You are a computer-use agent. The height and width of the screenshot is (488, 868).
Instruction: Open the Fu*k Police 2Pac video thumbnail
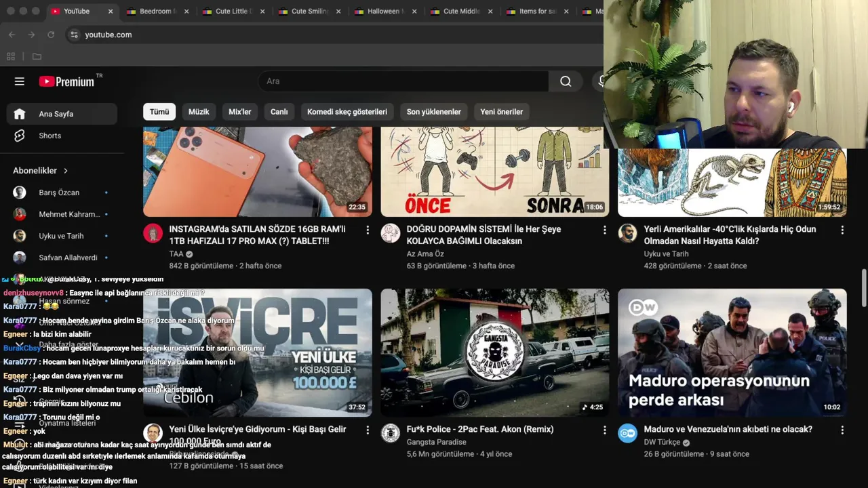coord(495,352)
